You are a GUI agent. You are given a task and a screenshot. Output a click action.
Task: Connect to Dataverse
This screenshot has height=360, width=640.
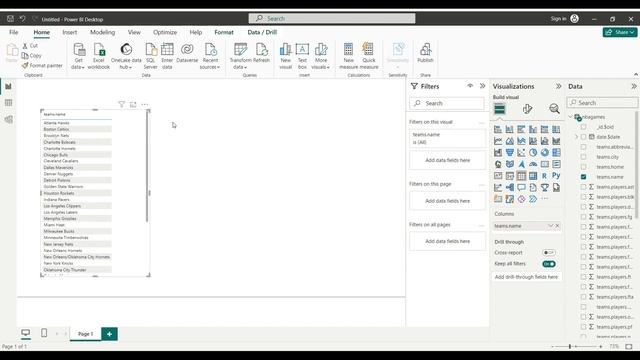[x=187, y=53]
